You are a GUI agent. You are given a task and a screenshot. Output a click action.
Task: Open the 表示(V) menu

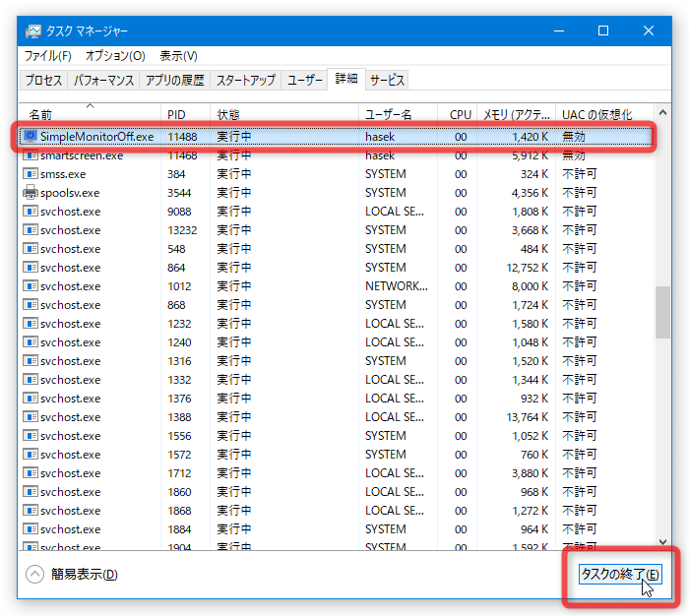point(178,56)
